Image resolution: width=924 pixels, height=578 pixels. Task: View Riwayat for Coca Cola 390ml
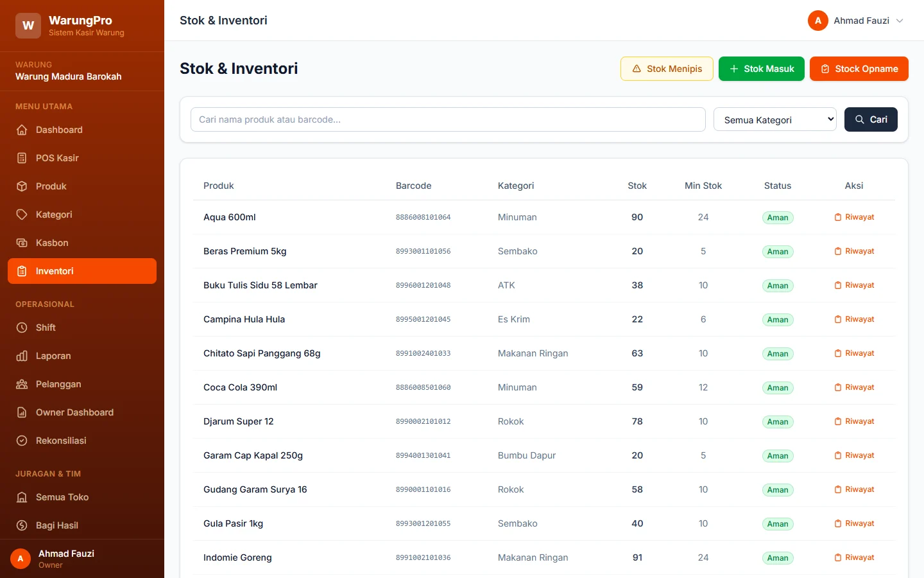(x=854, y=387)
